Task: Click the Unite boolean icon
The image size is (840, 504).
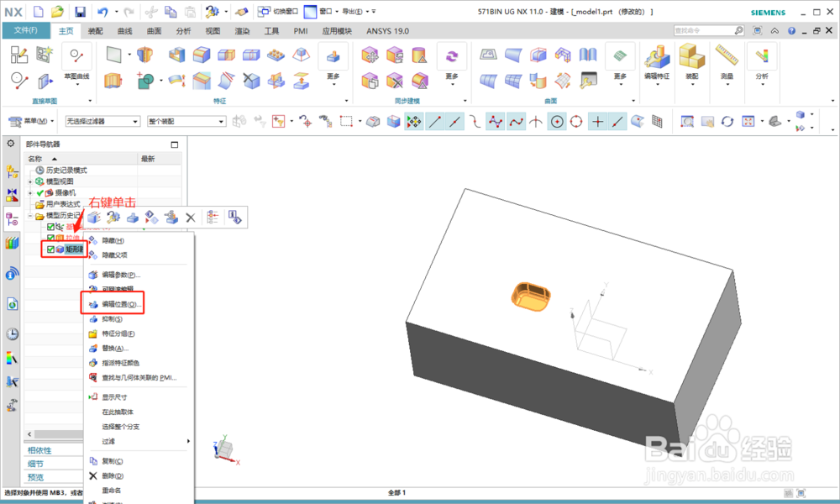Action: 144,81
